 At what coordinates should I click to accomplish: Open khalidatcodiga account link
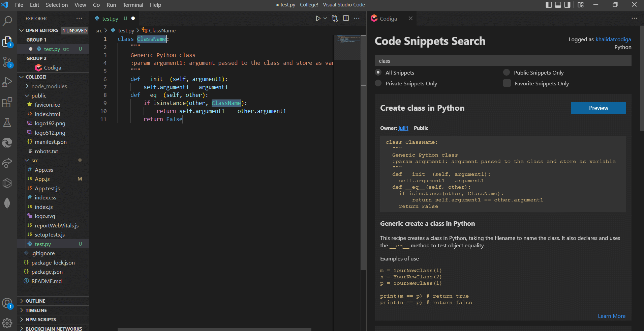(x=613, y=39)
